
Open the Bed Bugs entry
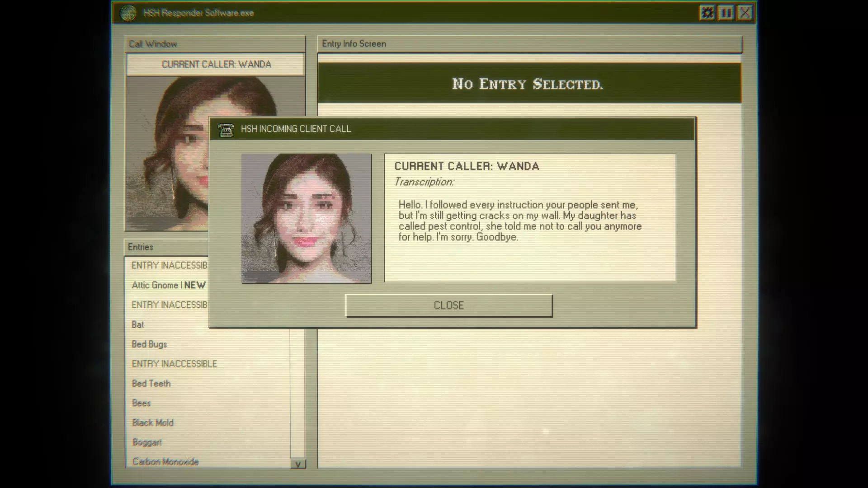pos(149,344)
